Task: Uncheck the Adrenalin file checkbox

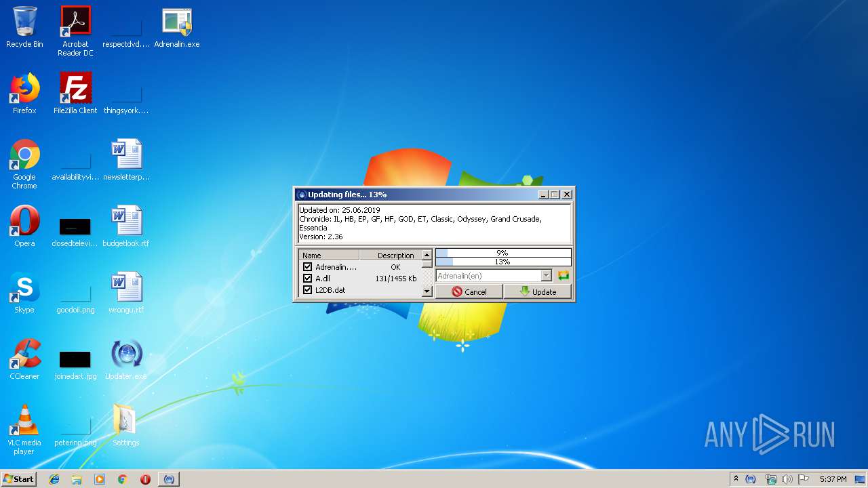Action: point(307,267)
